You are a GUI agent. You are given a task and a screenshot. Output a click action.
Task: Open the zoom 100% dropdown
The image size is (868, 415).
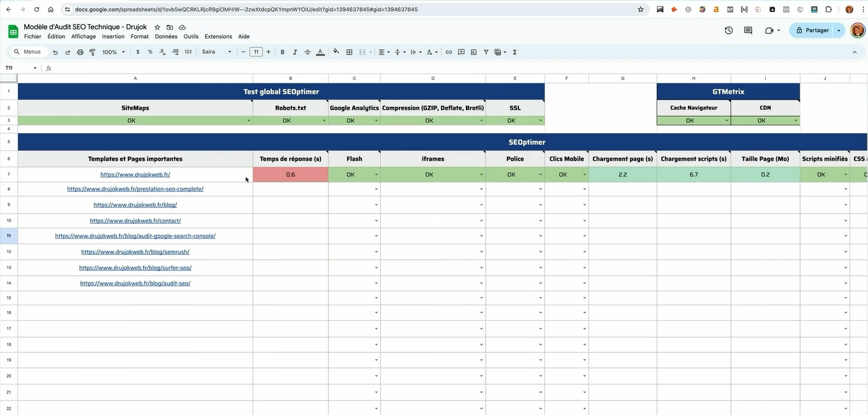[x=114, y=52]
